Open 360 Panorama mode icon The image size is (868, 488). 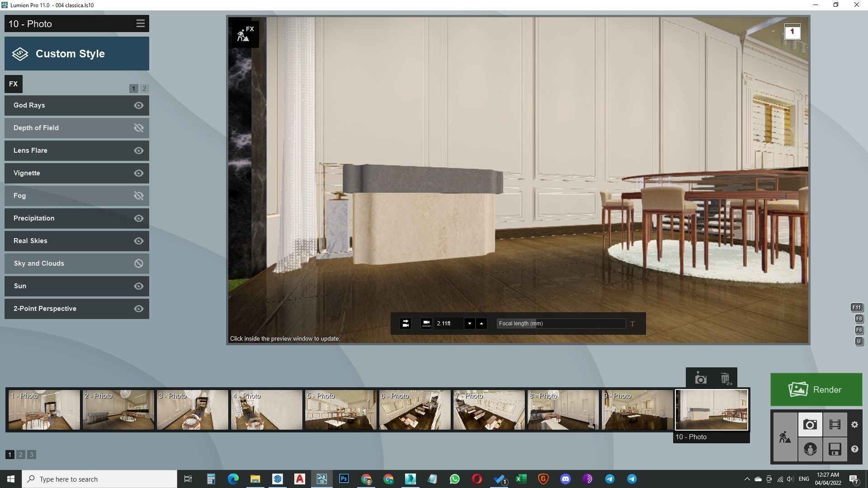(x=810, y=449)
